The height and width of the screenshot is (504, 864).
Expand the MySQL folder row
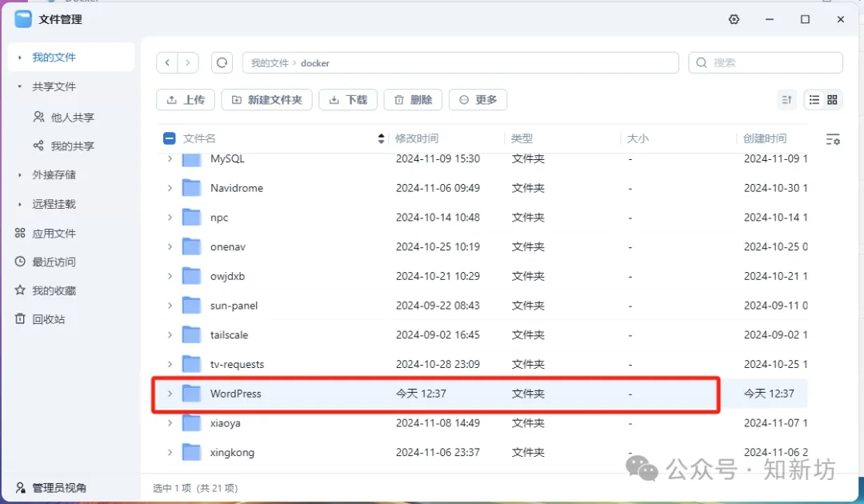(170, 158)
